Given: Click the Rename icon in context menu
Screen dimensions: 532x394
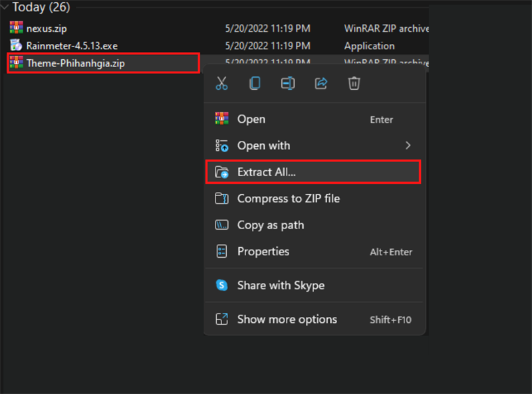Looking at the screenshot, I should coord(288,83).
